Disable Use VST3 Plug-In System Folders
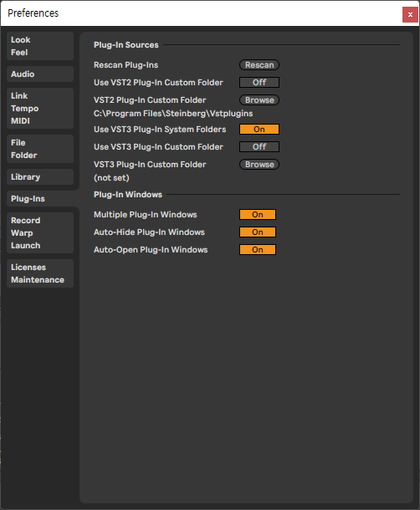Screen dimensions: 420x510 [x=259, y=130]
